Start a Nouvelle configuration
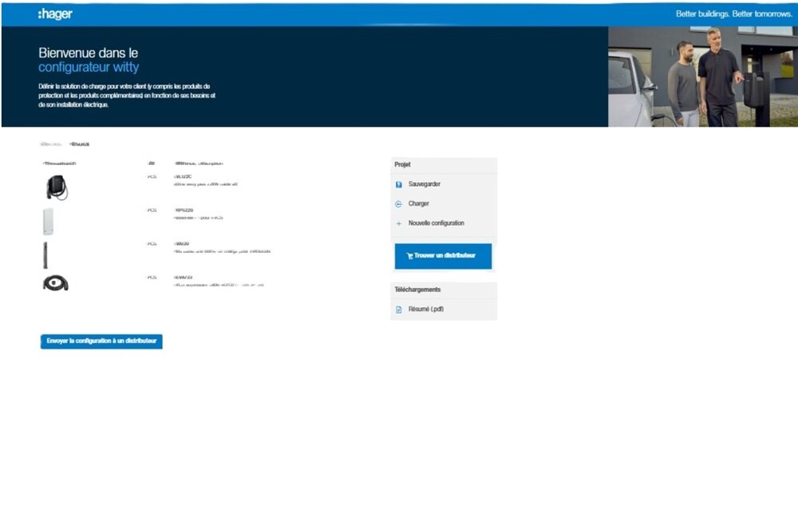Image resolution: width=798 pixels, height=532 pixels. 437,223
